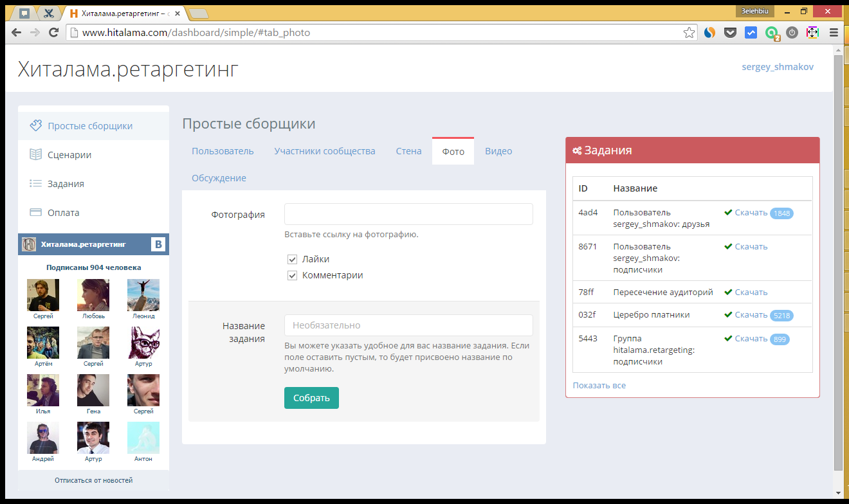849x504 pixels.
Task: Download task 4ad4 via Скачать
Action: click(751, 212)
